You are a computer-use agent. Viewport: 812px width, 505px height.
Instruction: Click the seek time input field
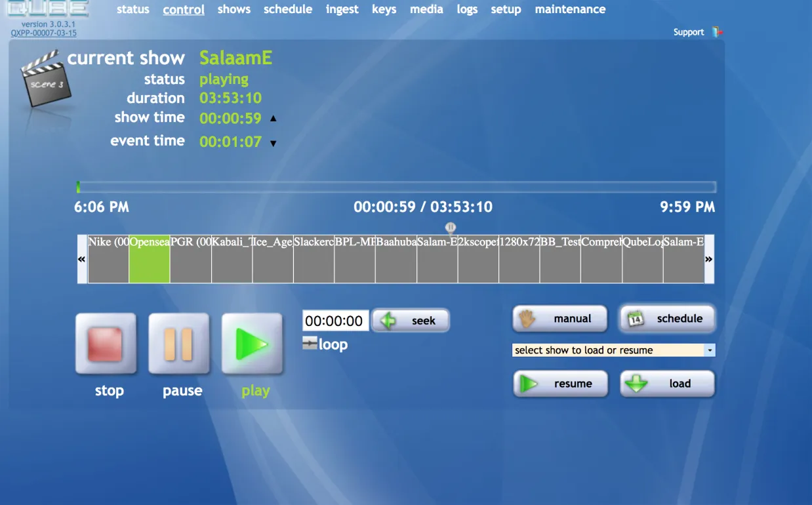coord(336,321)
